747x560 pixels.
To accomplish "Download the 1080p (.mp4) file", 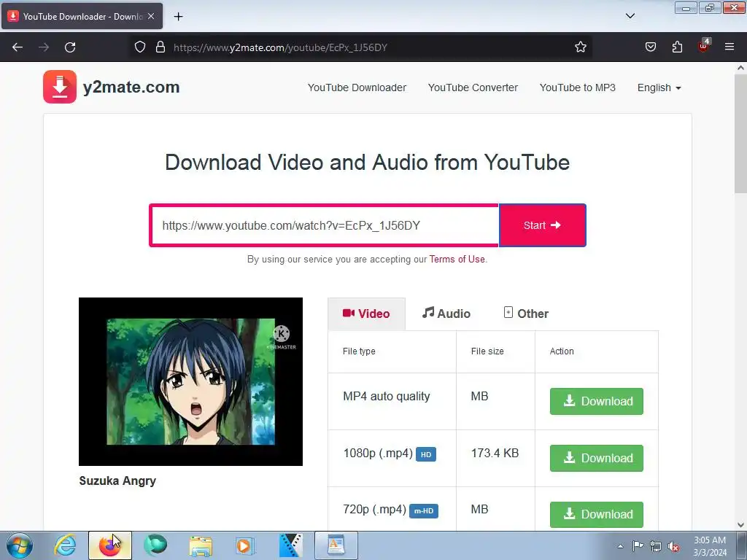I will coord(597,458).
